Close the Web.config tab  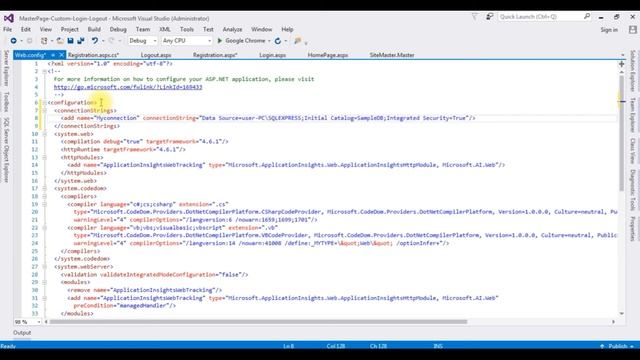click(62, 55)
